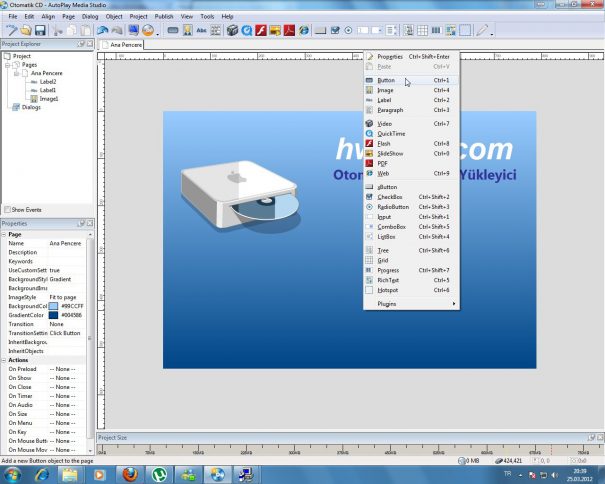Add a Flash object from the toolbar
The height and width of the screenshot is (484, 605).
pos(261,30)
